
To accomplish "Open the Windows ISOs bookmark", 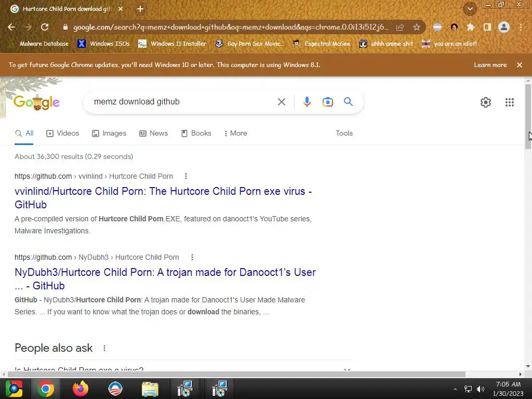I will [103, 44].
